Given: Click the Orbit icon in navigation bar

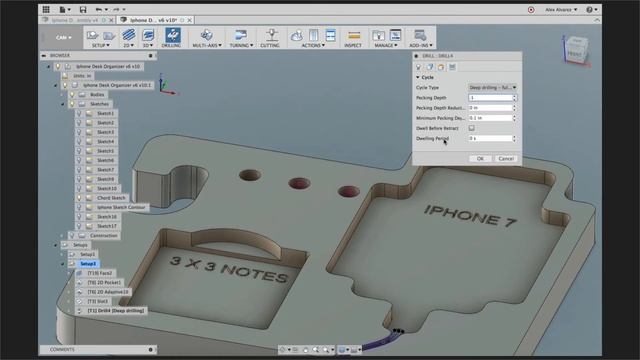Looking at the screenshot, I should 282,350.
